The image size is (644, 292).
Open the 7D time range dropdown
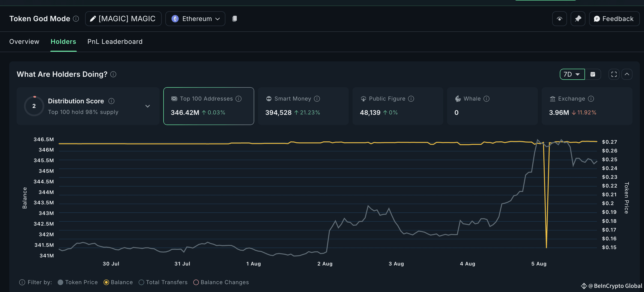tap(572, 74)
